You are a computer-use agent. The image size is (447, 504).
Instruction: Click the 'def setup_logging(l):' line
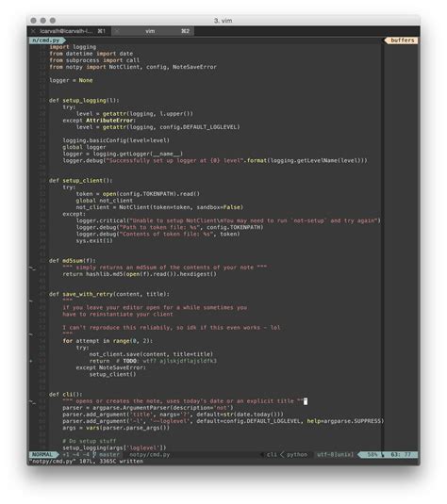coord(84,101)
